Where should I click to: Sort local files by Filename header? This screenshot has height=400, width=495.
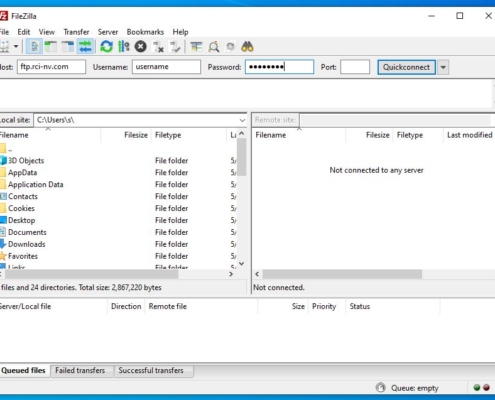[x=50, y=135]
